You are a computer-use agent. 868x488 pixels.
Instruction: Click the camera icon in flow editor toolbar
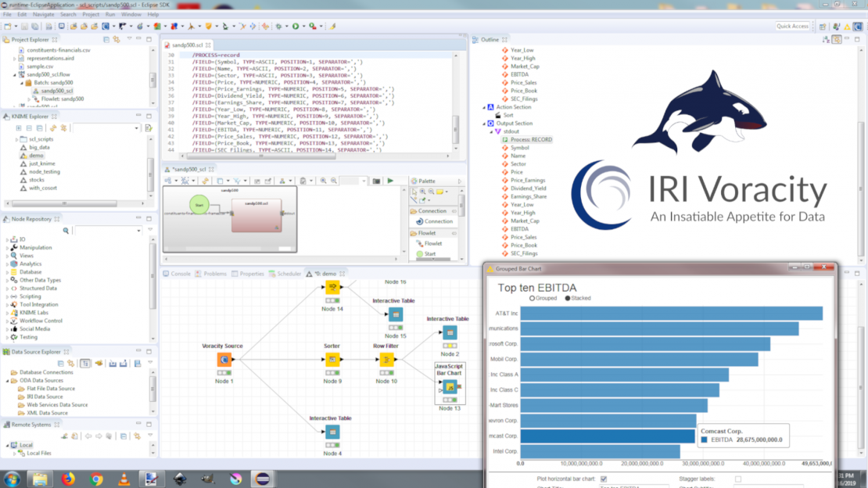[x=376, y=181]
